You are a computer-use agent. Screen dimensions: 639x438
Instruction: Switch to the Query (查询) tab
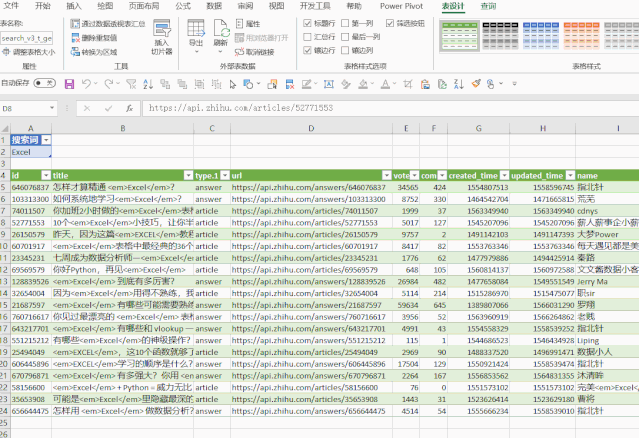click(x=488, y=6)
